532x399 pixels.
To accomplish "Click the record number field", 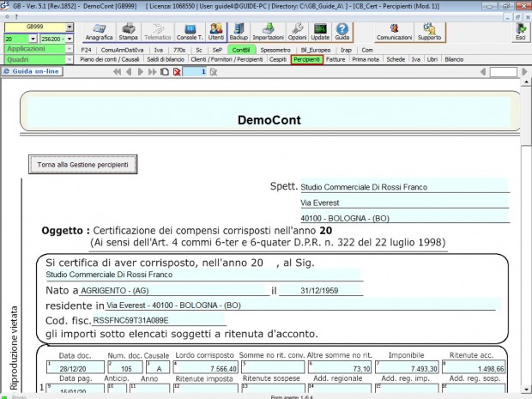I will pos(195,72).
